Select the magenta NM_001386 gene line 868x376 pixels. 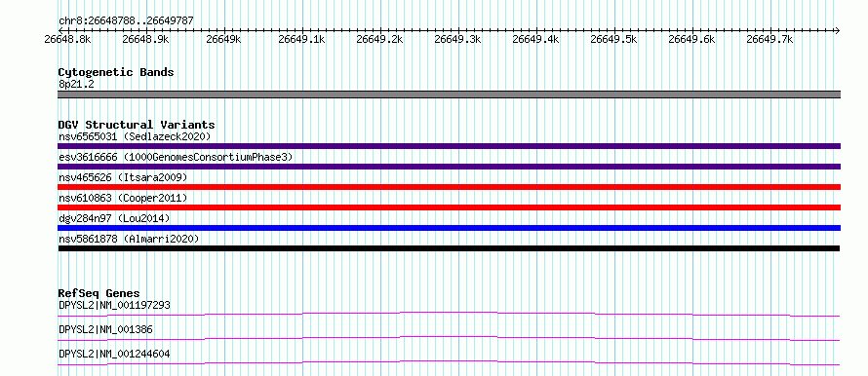(449, 338)
